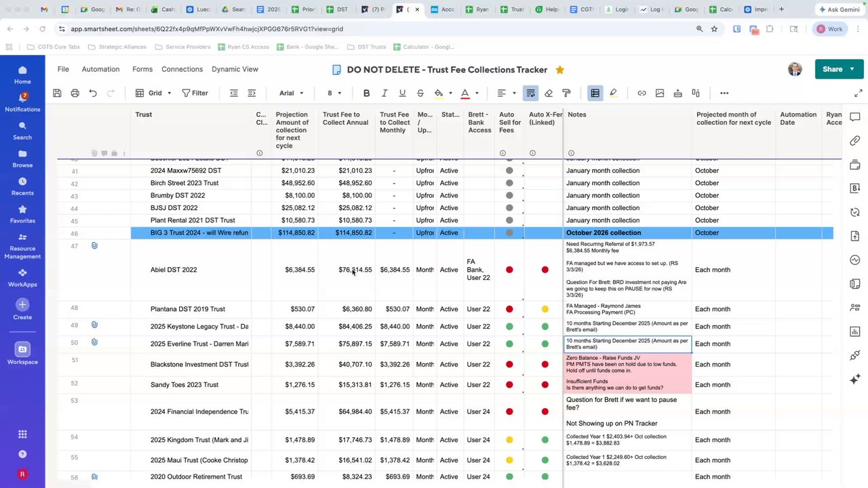Viewport: 868px width, 488px height.
Task: Click the Save icon in toolbar
Action: tap(57, 93)
